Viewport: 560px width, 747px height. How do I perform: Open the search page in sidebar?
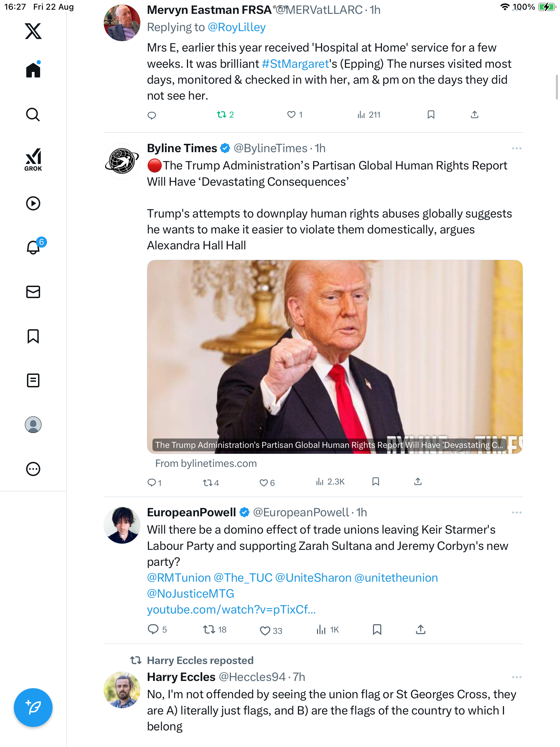point(33,114)
